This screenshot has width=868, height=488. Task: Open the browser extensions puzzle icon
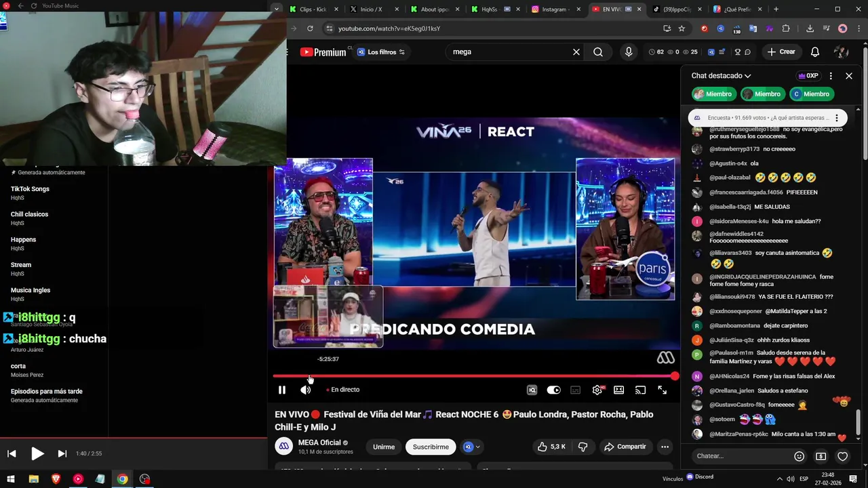(786, 28)
